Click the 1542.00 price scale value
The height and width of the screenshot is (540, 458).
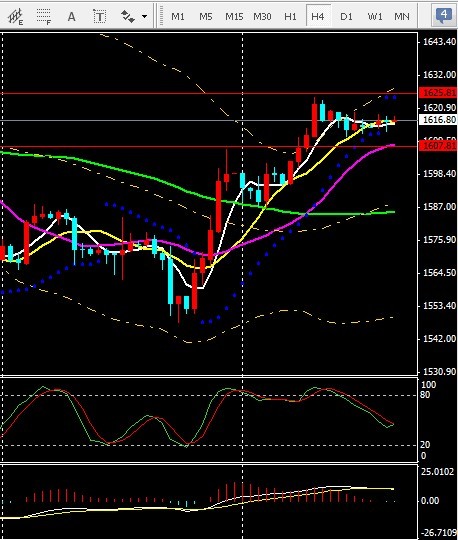439,339
